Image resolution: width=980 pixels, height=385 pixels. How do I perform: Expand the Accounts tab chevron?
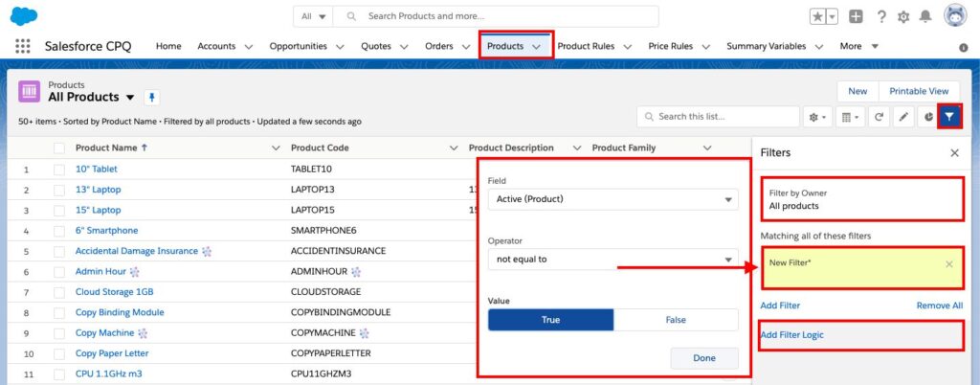(248, 47)
